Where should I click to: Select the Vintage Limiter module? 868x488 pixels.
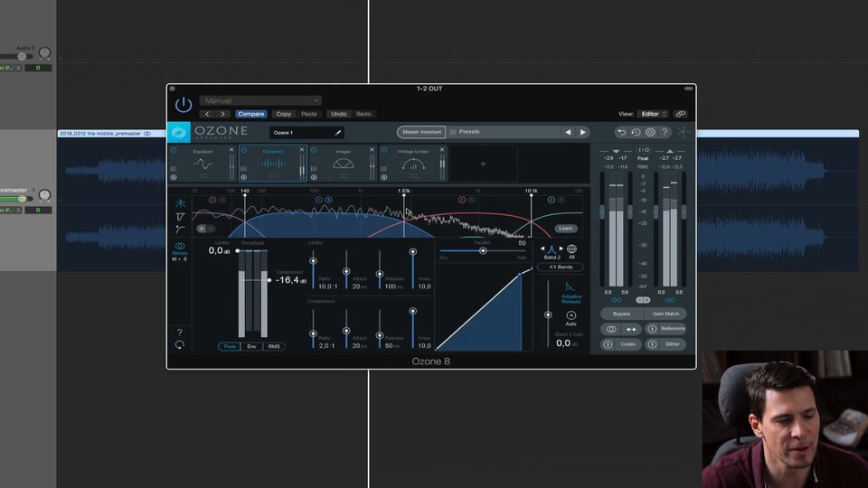point(413,164)
